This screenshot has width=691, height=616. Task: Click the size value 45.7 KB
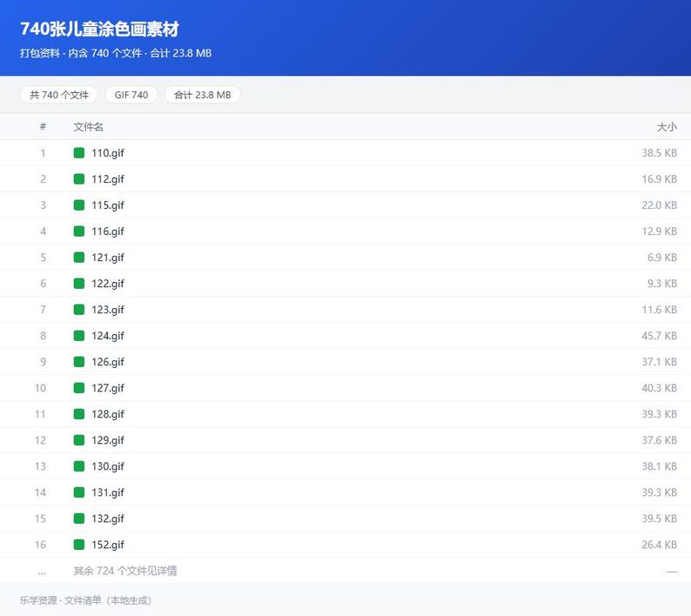(x=660, y=336)
